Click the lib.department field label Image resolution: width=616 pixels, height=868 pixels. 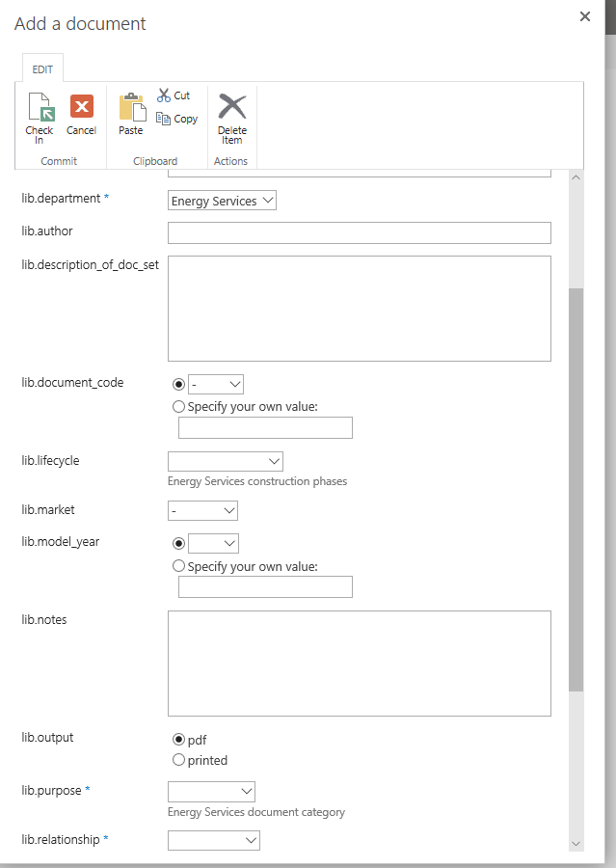[x=61, y=198]
